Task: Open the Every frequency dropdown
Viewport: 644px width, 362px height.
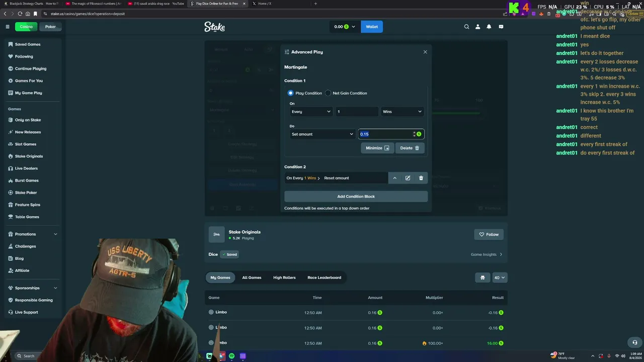Action: click(x=311, y=112)
